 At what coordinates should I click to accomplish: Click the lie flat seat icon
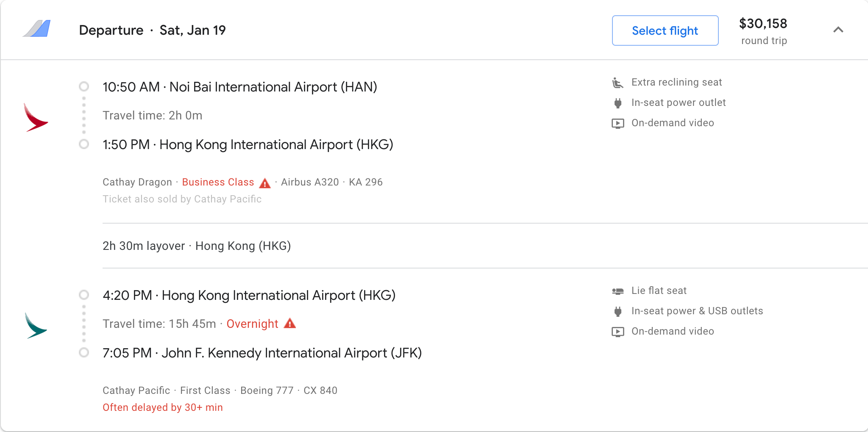[x=618, y=291]
